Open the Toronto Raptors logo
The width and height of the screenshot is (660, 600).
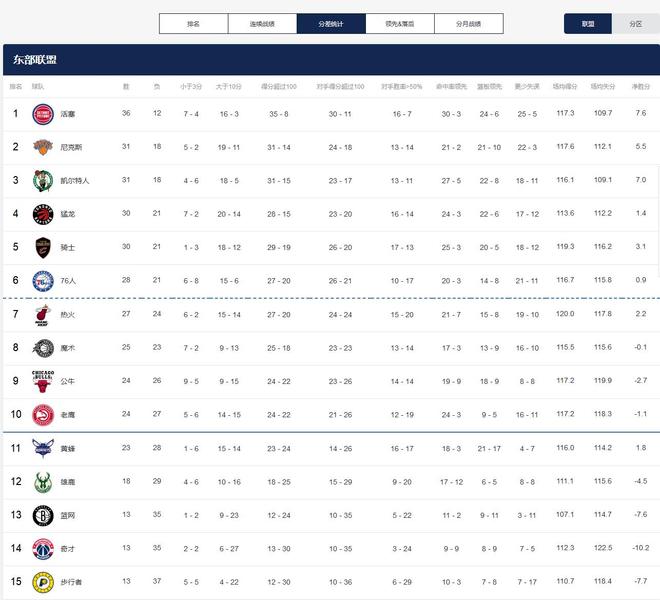(x=42, y=214)
